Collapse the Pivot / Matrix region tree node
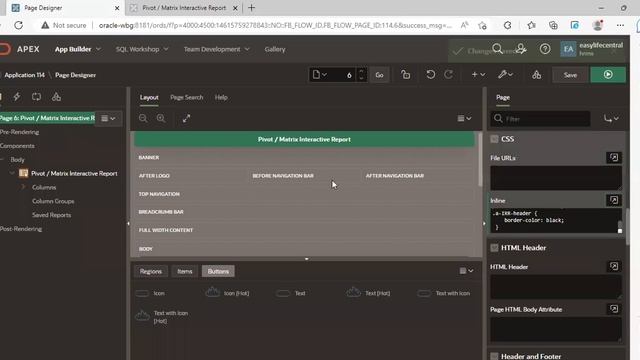640x360 pixels. (x=12, y=173)
